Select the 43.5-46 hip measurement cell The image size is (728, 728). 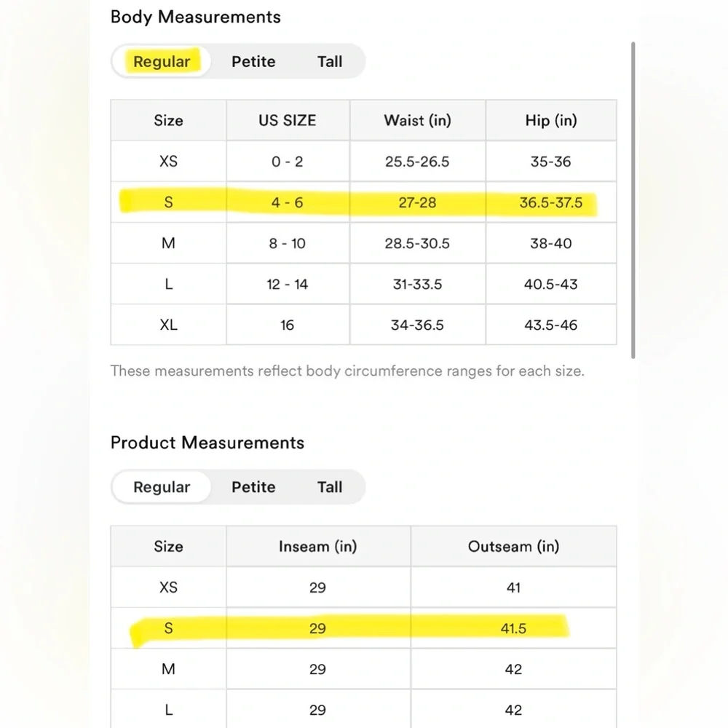pyautogui.click(x=550, y=325)
